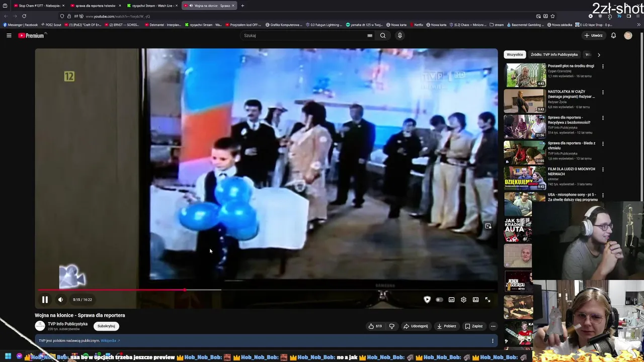Show more bookmarks chevron
The height and width of the screenshot is (362, 644).
pyautogui.click(x=639, y=25)
